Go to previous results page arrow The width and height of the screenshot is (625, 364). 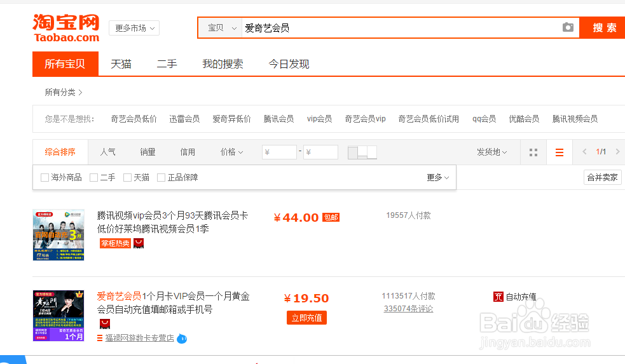click(x=584, y=152)
